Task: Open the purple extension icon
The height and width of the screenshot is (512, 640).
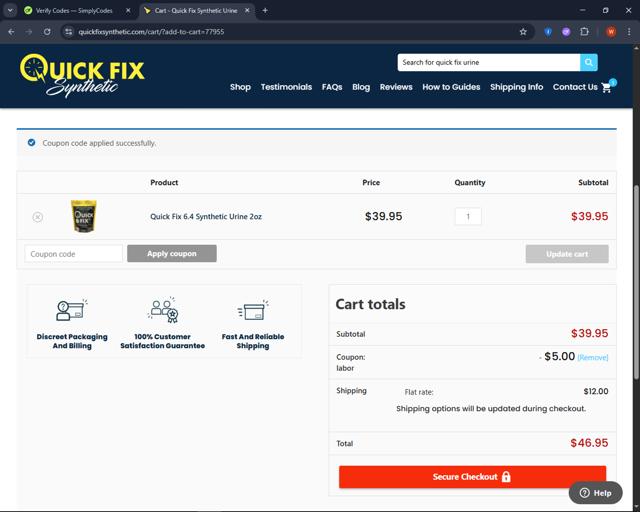Action: tap(566, 32)
